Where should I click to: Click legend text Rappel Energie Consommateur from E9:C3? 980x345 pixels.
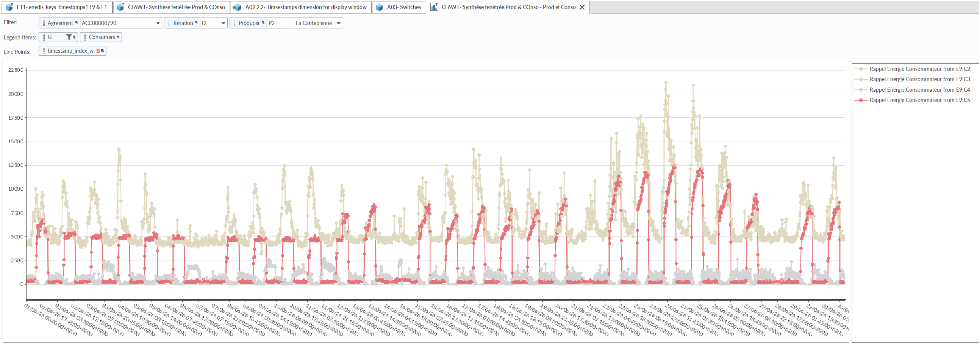pos(920,79)
